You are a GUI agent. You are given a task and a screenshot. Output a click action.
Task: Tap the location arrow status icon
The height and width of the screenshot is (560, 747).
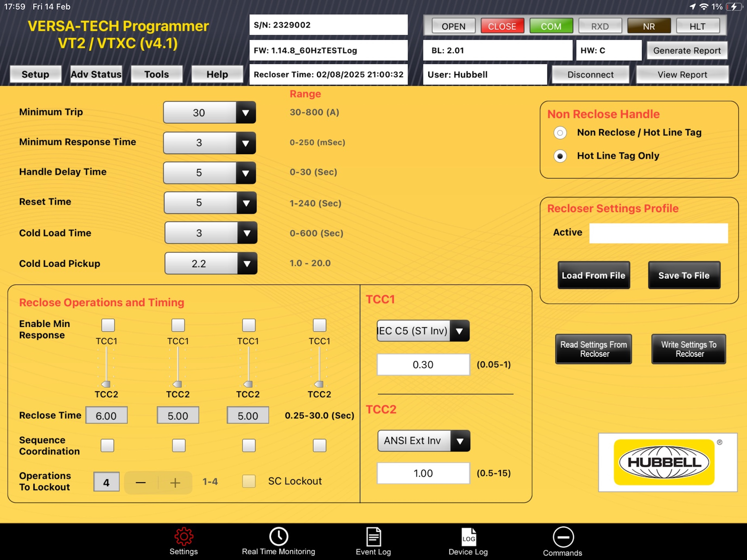coord(692,7)
